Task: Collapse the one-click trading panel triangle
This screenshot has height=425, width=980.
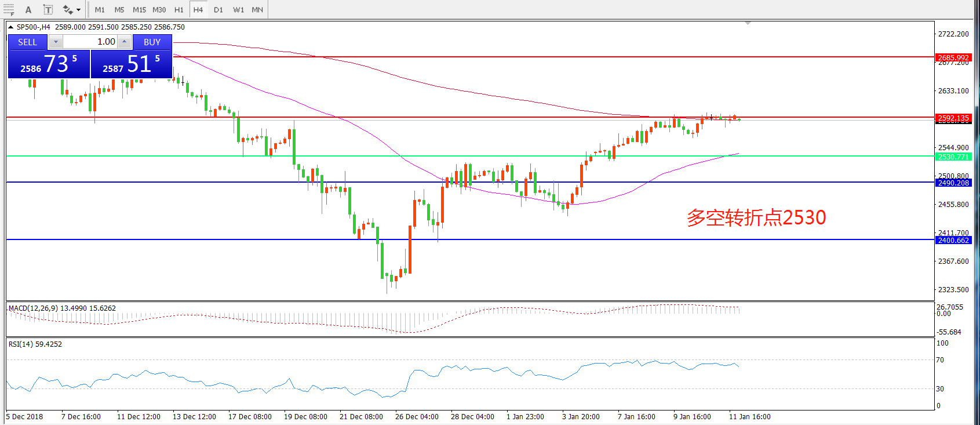Action: coord(10,27)
